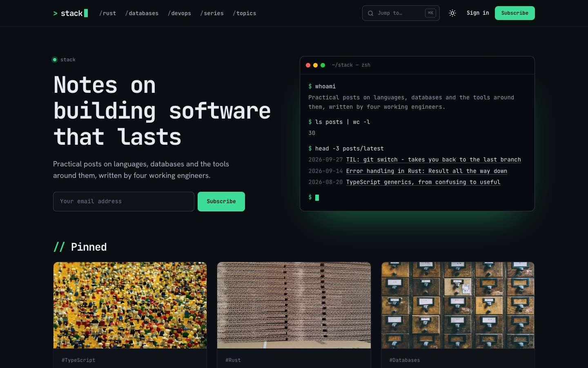The image size is (588, 368).
Task: Click the yellow terminal window dot
Action: click(x=316, y=65)
